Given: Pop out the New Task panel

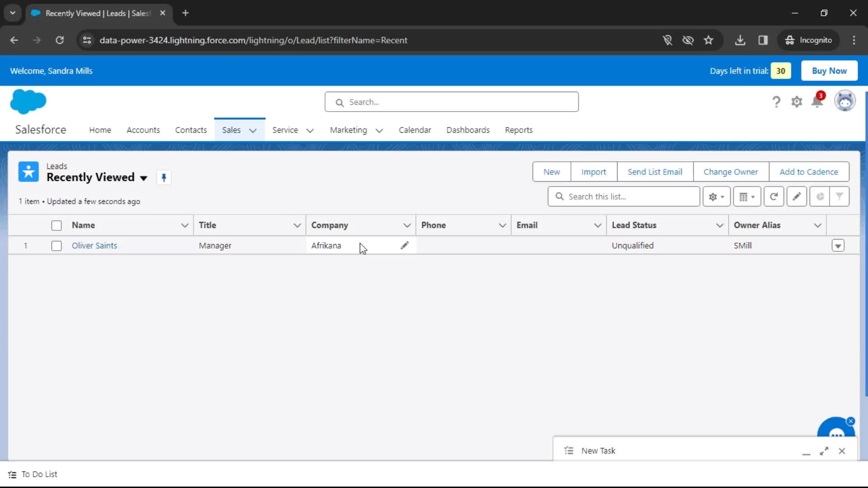Looking at the screenshot, I should 824,451.
